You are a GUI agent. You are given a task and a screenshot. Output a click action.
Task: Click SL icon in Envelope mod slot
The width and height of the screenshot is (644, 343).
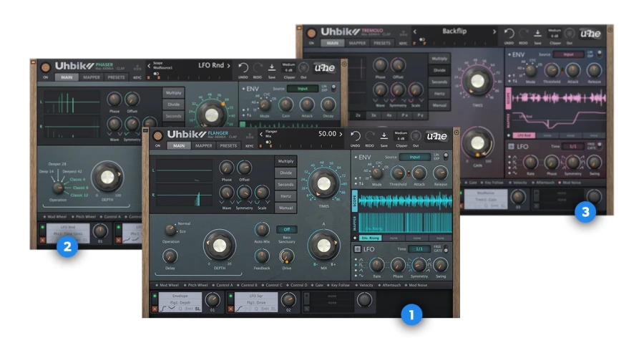click(x=197, y=309)
